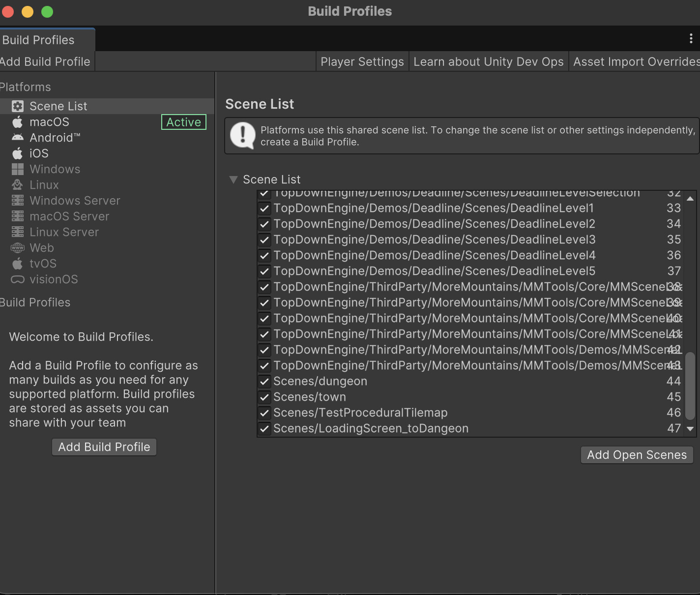Viewport: 700px width, 595px height.
Task: Click the macOS Server icon
Action: [x=18, y=216]
